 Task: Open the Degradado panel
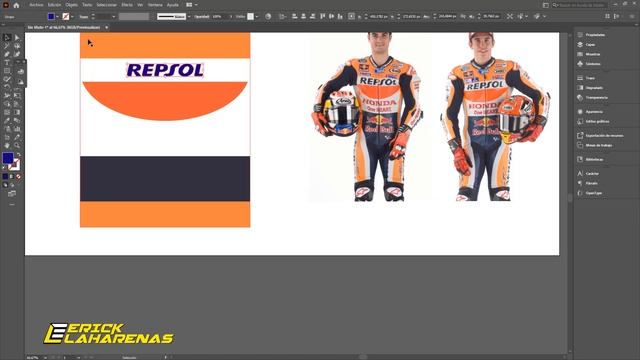pos(590,88)
